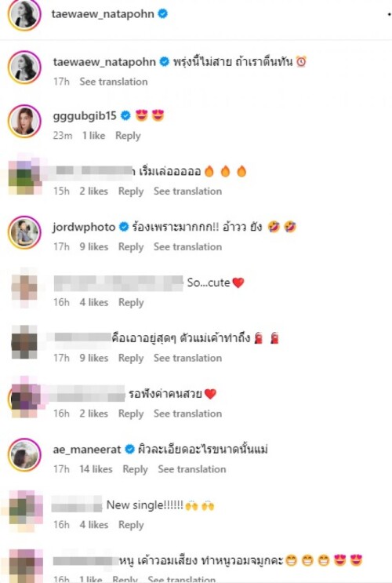The height and width of the screenshot is (583, 392).
Task: View 14 likes on ae_maneerat comment
Action: 96,469
